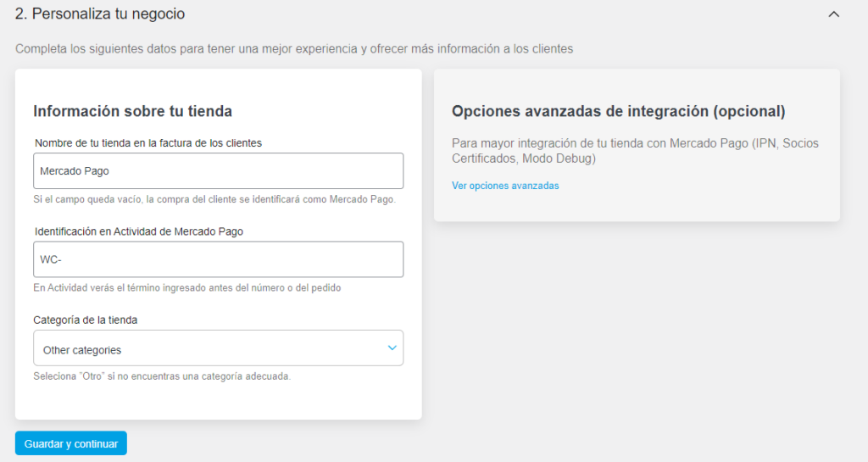Click the 'Identificación en Actividad de Mercado Pago' label
The height and width of the screenshot is (462, 868).
coord(138,231)
